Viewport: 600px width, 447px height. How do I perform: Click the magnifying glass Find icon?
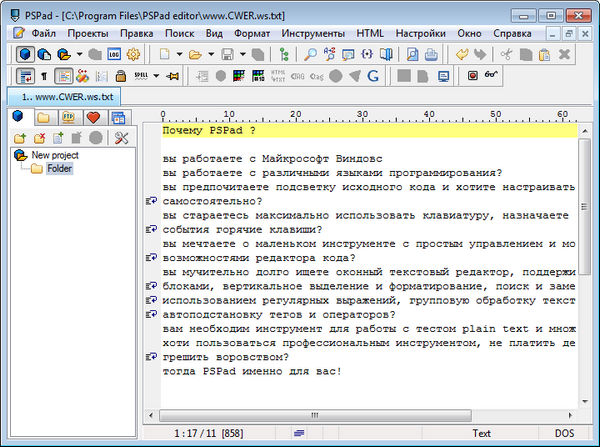312,54
